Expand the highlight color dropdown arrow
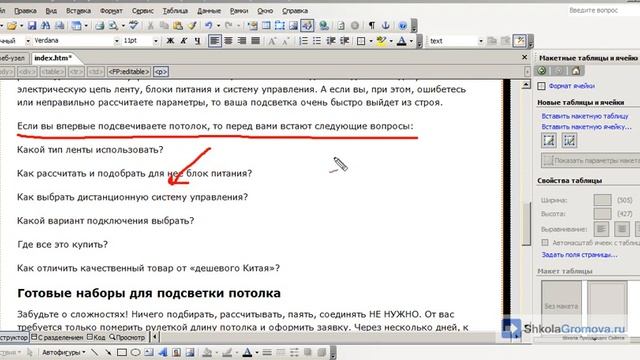 pos(391,41)
